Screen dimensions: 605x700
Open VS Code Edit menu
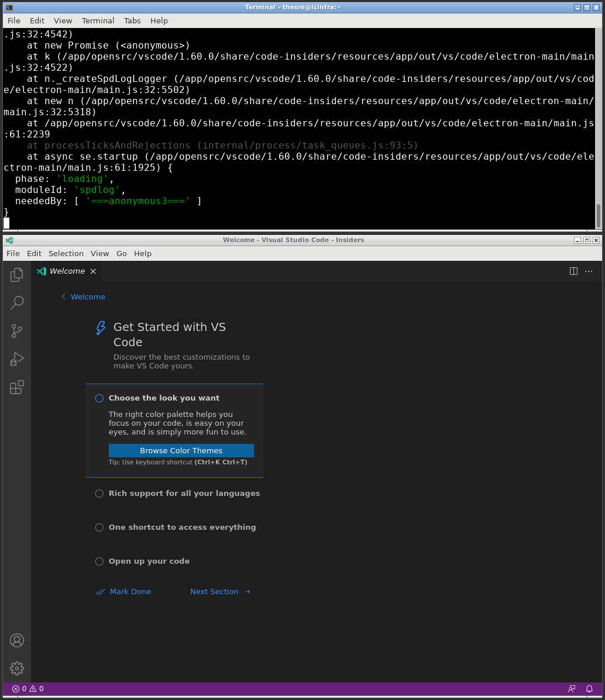point(34,253)
